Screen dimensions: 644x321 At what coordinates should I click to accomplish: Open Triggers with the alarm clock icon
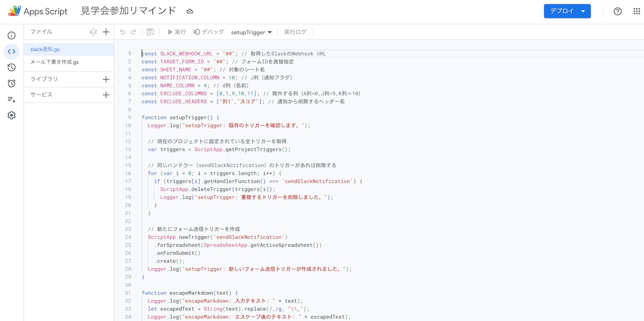[x=12, y=83]
